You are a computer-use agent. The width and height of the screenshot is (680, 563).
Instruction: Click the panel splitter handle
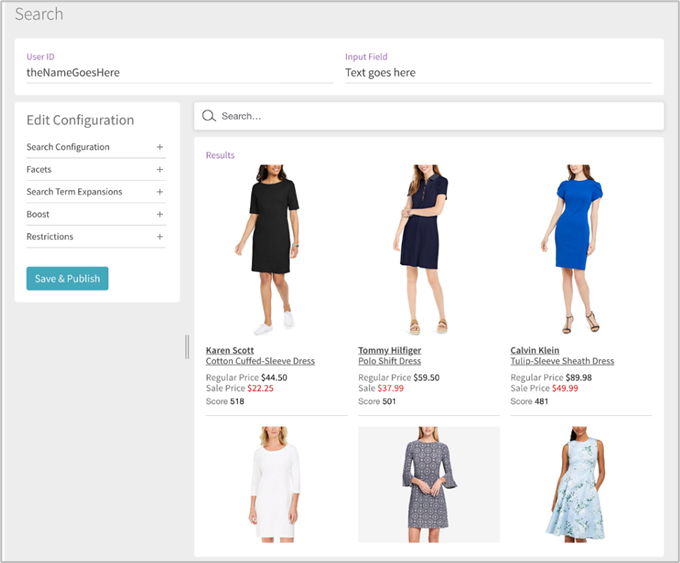point(187,347)
